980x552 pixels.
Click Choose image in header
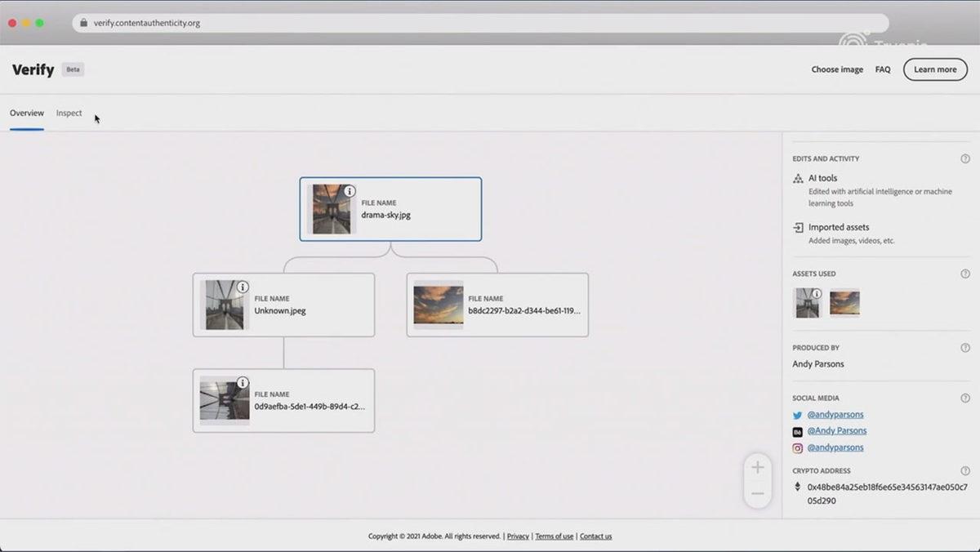[x=837, y=69]
